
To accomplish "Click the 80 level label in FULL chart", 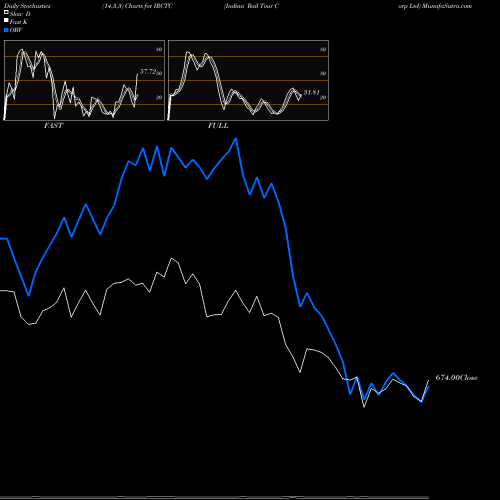I will coord(323,50).
